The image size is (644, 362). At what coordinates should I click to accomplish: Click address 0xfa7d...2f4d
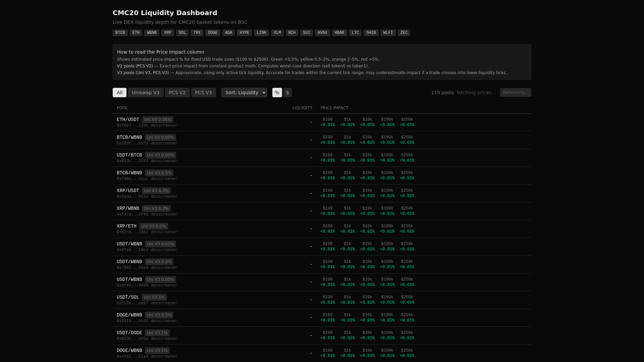pyautogui.click(x=132, y=215)
